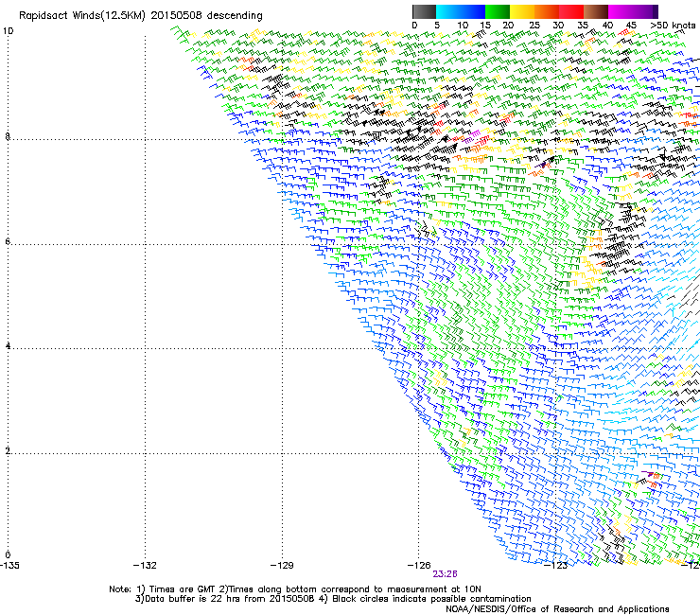
Task: Click the longitude axis label '-135'
Action: point(9,565)
